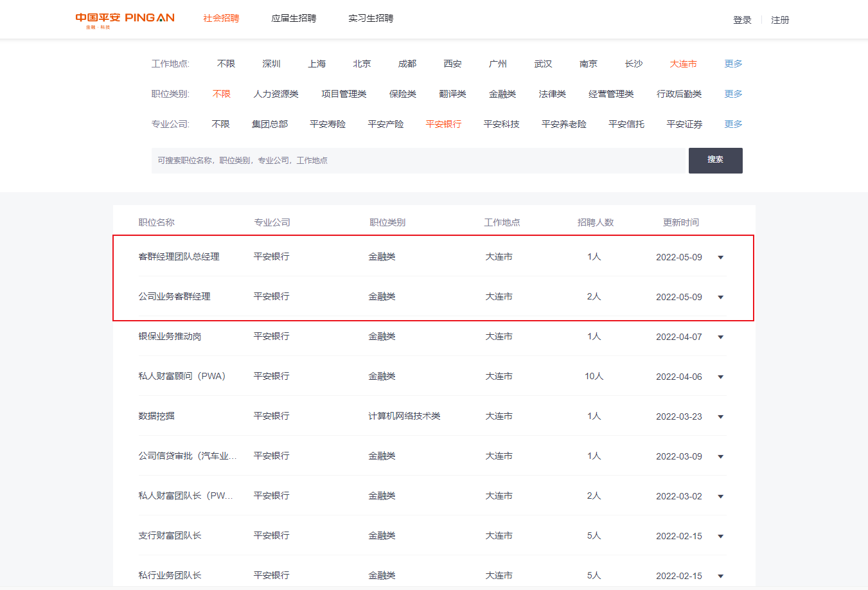
Task: Open the 私人财富顾问（PWA）job title
Action: [x=182, y=376]
